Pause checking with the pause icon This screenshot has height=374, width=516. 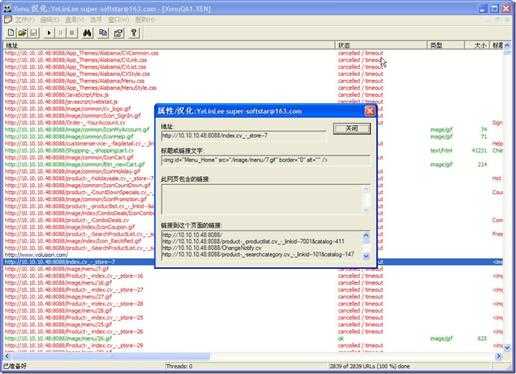pyautogui.click(x=60, y=33)
